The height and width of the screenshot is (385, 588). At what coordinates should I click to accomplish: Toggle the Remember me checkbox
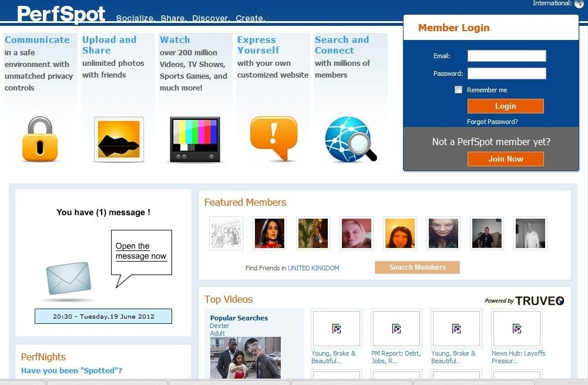[x=458, y=90]
